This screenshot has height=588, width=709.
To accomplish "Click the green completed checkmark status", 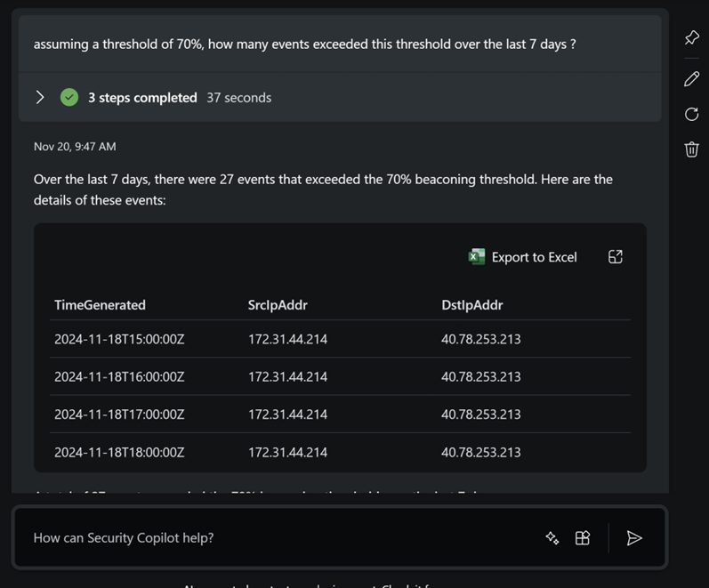I will click(x=69, y=97).
